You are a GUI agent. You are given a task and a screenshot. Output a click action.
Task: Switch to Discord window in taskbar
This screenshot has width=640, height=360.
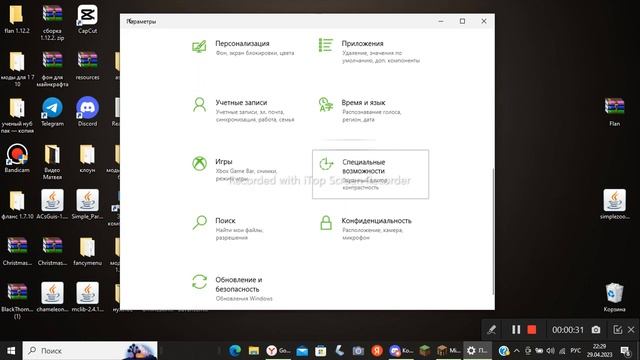click(401, 351)
